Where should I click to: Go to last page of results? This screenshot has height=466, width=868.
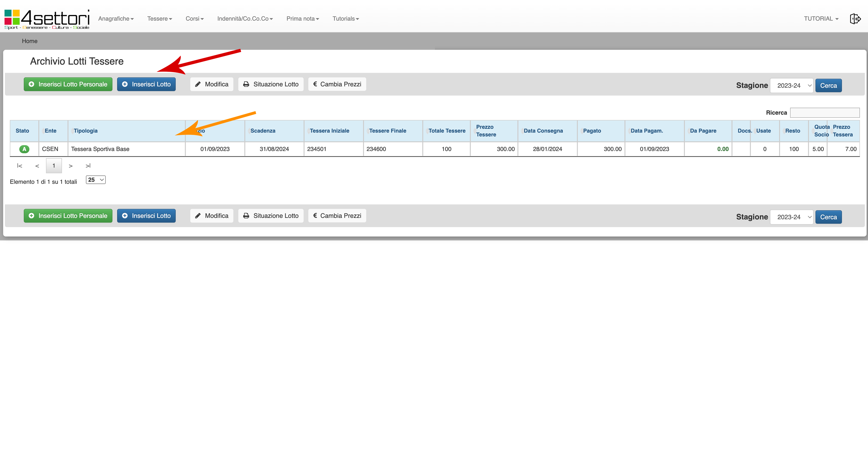pyautogui.click(x=88, y=166)
